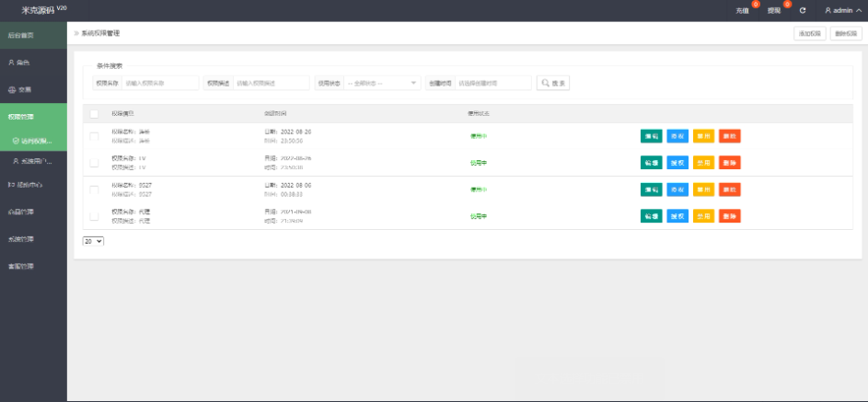Click the orange badge on 充值
This screenshot has width=868, height=402.
756,5
